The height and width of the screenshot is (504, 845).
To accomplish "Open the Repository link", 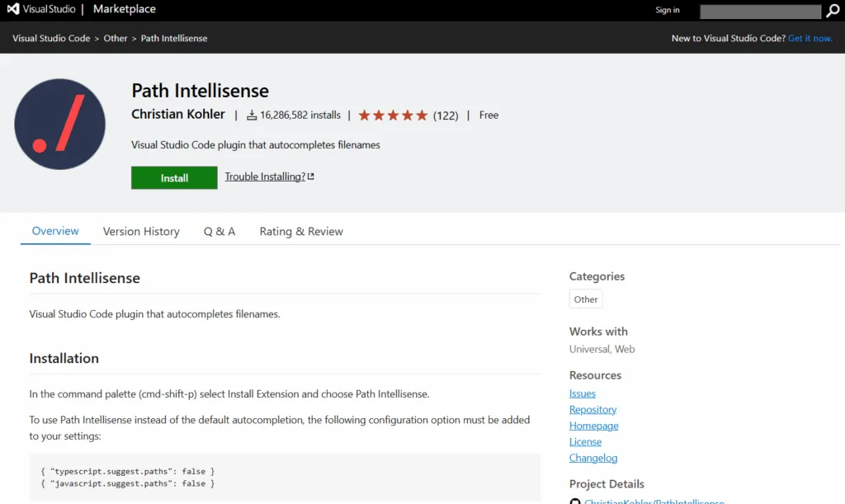I will click(x=592, y=410).
